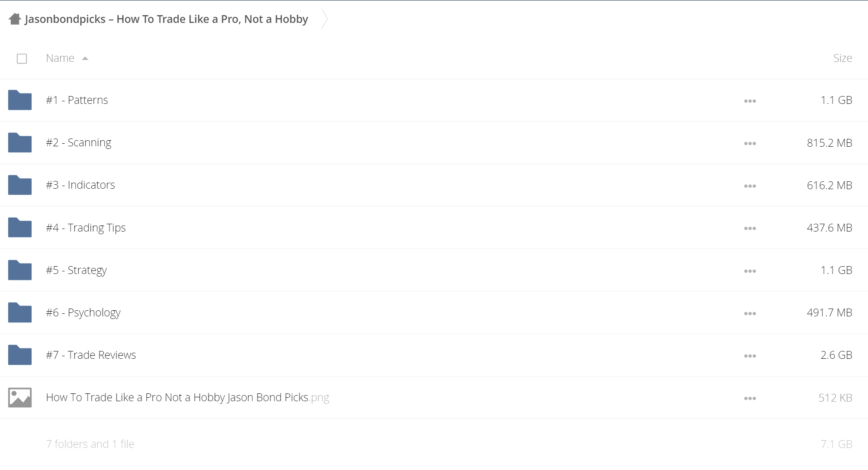Toggle the Name sort direction arrow
Screen dimensions: 868x470
pyautogui.click(x=85, y=58)
